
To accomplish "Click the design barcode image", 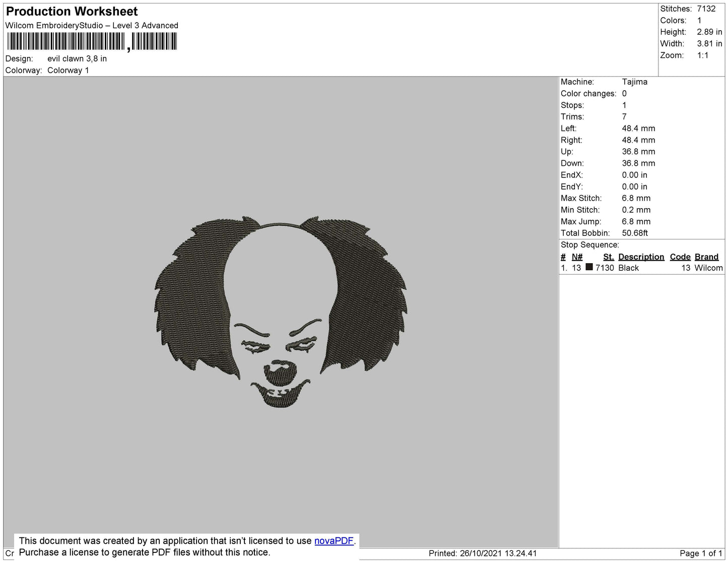I will pyautogui.click(x=92, y=41).
